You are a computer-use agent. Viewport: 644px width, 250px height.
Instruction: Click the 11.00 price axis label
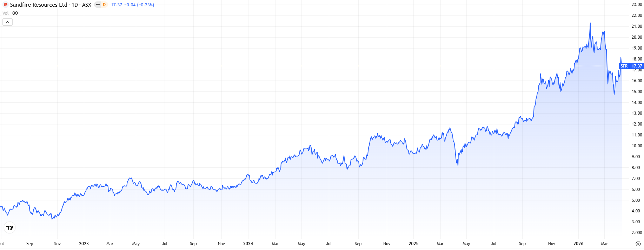(637, 135)
